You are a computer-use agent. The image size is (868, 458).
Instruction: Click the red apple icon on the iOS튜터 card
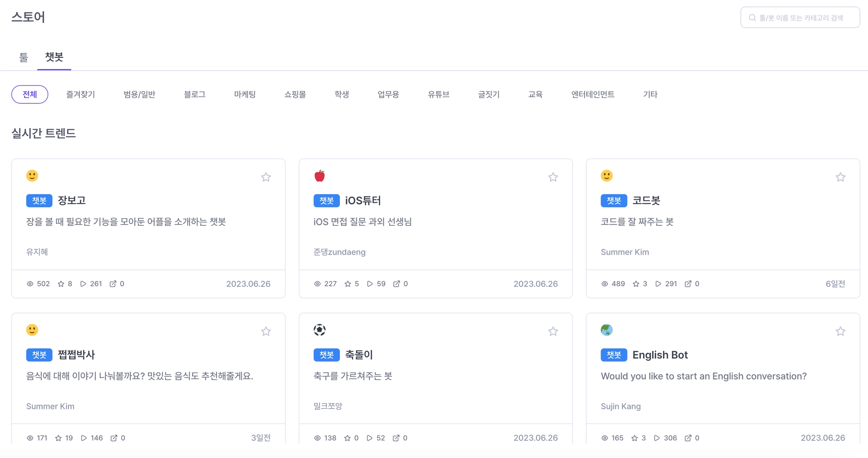[x=320, y=176]
